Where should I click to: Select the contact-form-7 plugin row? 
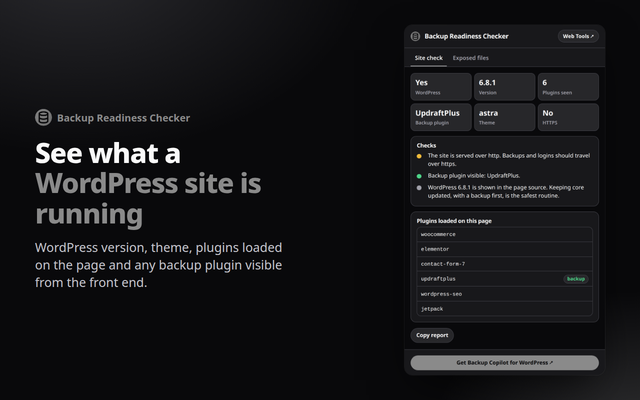point(504,264)
